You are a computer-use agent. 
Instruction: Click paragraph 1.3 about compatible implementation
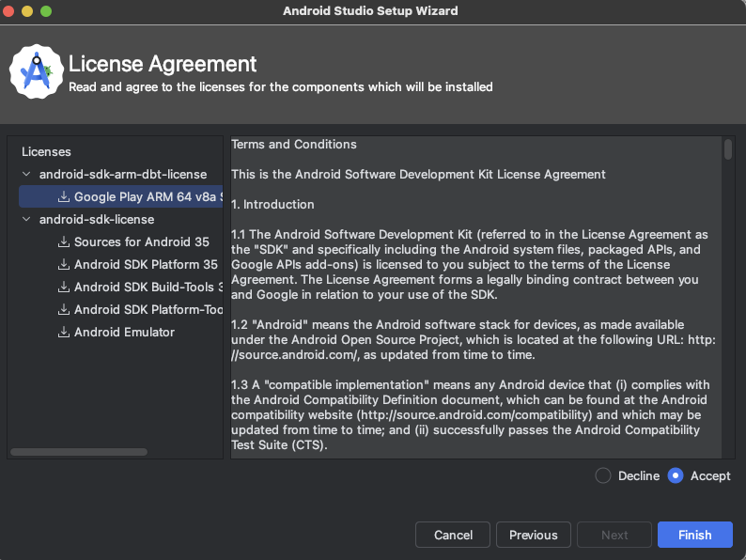coord(471,415)
